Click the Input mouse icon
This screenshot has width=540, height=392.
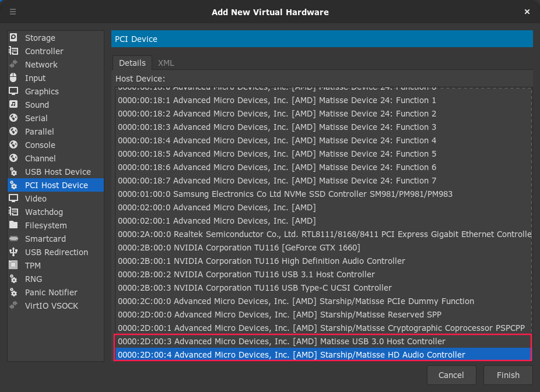pos(13,77)
